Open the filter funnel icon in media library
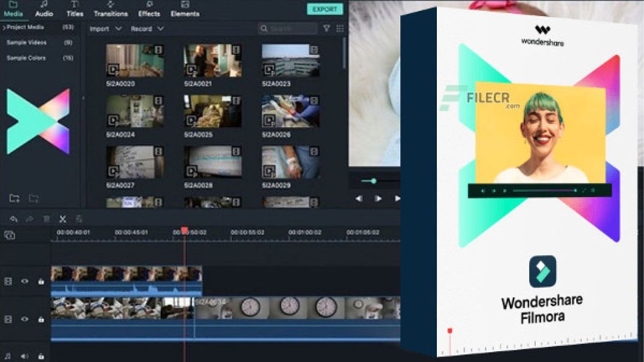Image resolution: width=644 pixels, height=362 pixels. 326,28
